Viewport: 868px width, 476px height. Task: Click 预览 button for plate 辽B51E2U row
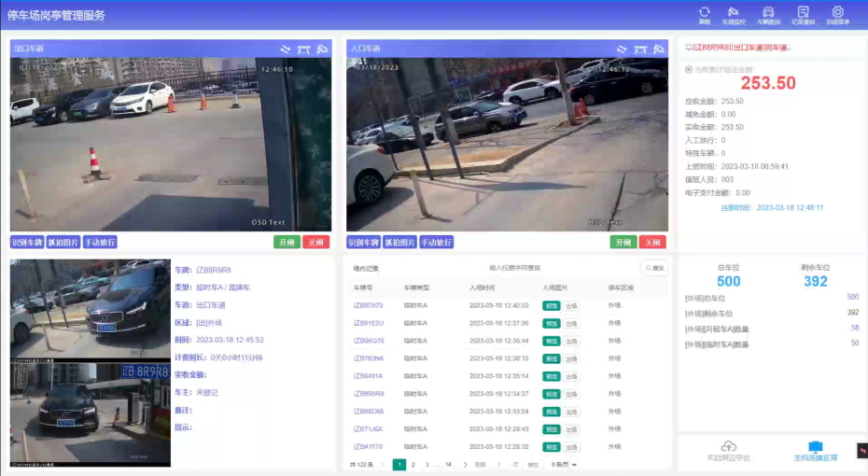552,323
